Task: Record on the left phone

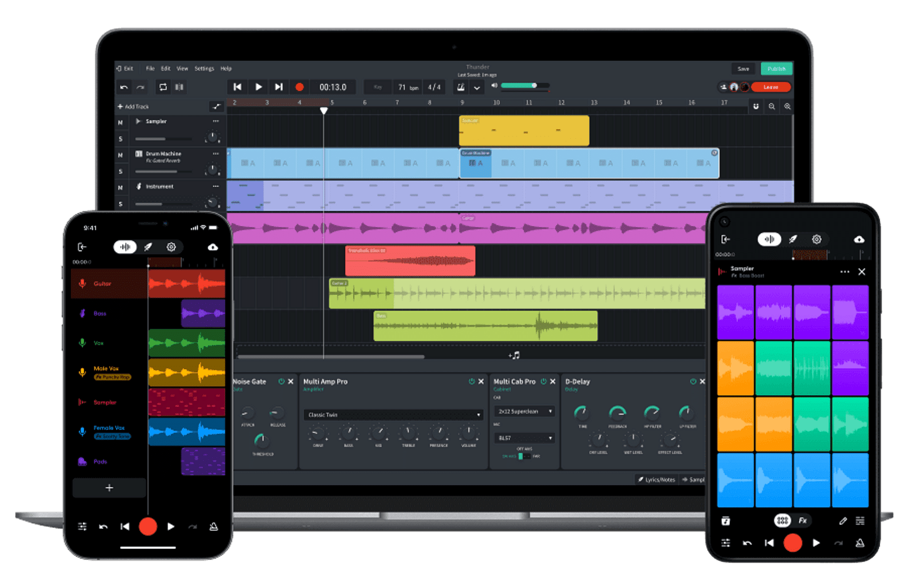Action: [148, 526]
